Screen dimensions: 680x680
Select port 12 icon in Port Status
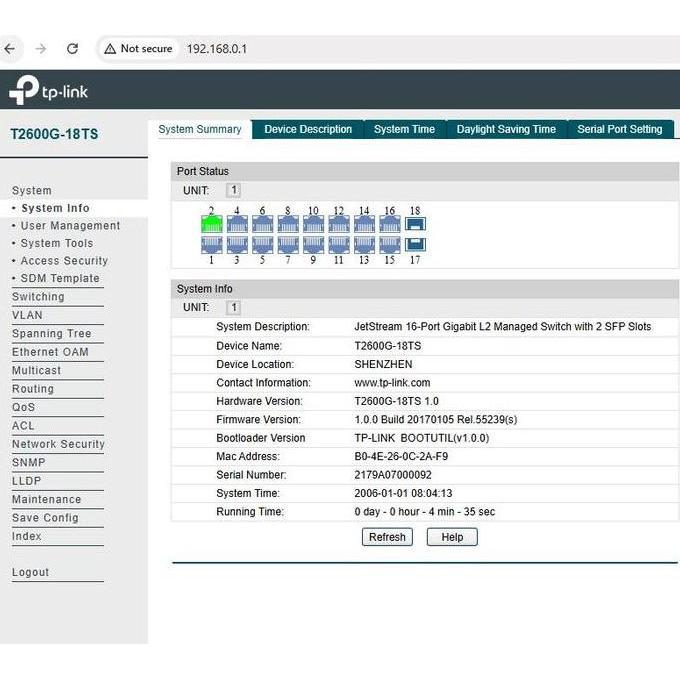(339, 224)
